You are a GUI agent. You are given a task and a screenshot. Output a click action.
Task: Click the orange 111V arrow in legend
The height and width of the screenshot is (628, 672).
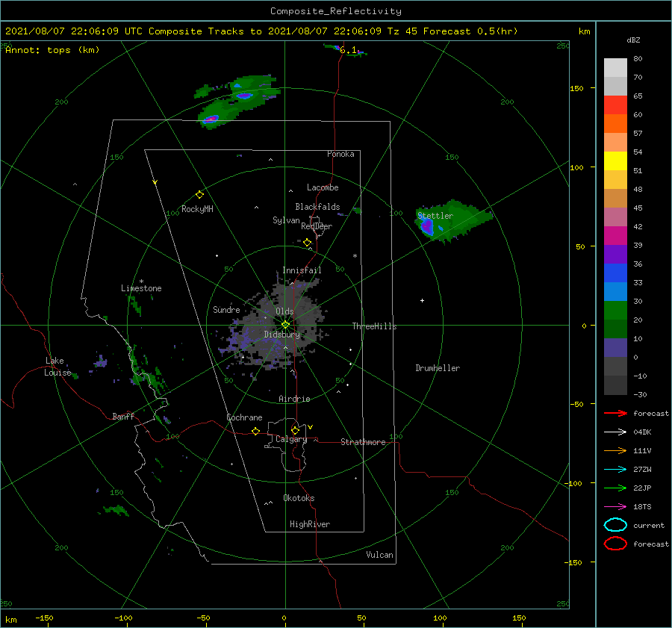tap(615, 450)
